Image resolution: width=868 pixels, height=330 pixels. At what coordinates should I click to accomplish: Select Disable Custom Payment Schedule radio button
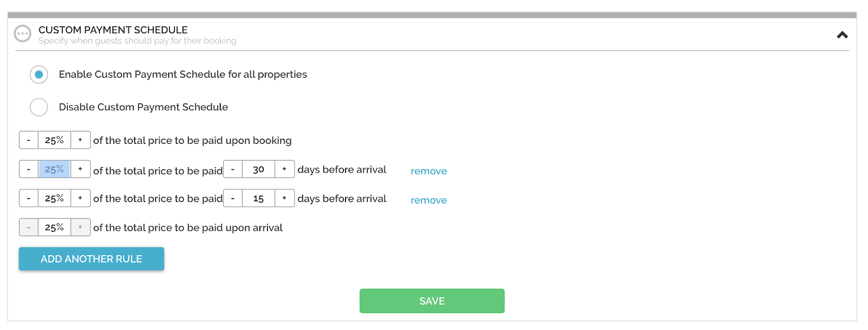(x=39, y=107)
